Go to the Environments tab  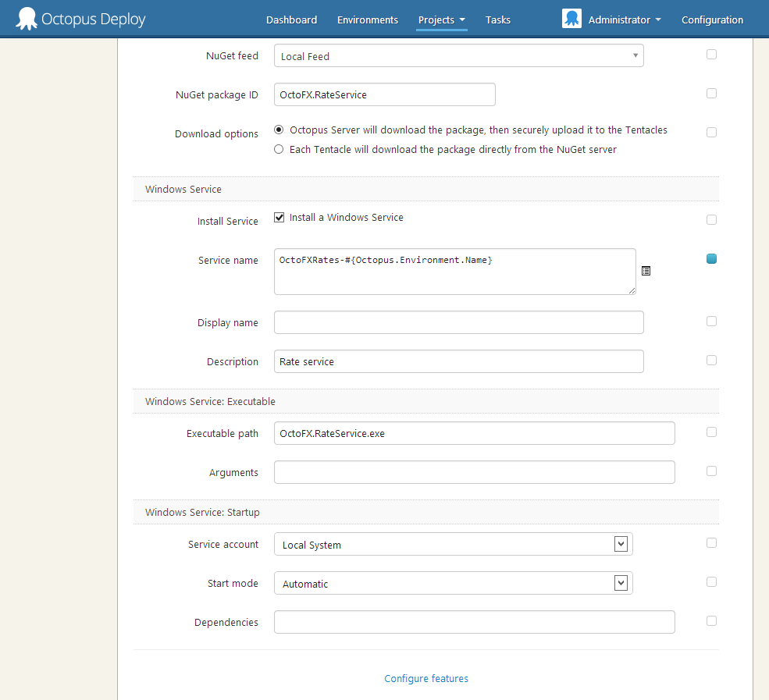pos(367,20)
